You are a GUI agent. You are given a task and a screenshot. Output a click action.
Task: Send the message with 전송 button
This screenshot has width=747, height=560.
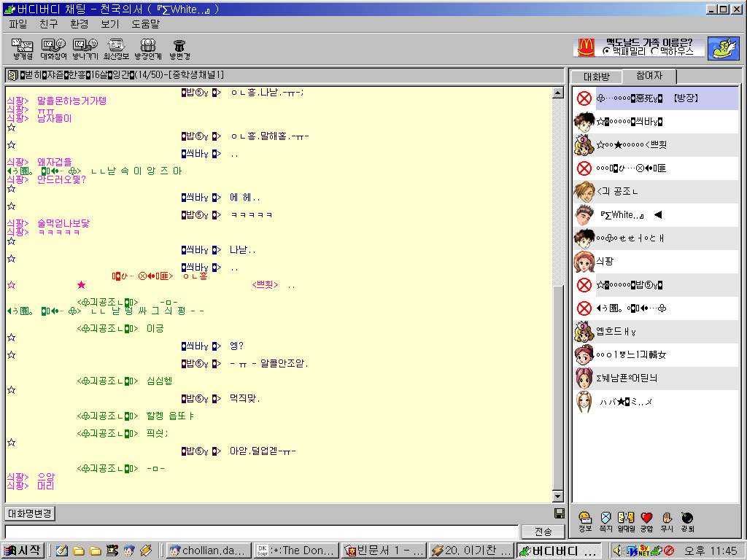click(543, 532)
